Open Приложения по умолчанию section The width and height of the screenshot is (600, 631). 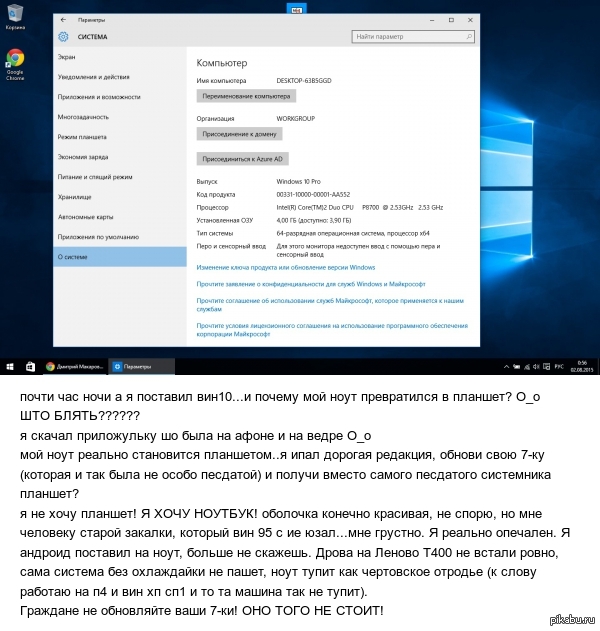pyautogui.click(x=120, y=237)
